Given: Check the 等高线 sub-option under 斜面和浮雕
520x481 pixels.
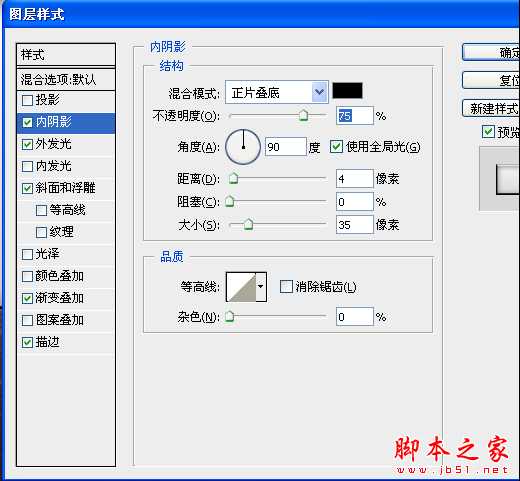Looking at the screenshot, I should pos(41,210).
